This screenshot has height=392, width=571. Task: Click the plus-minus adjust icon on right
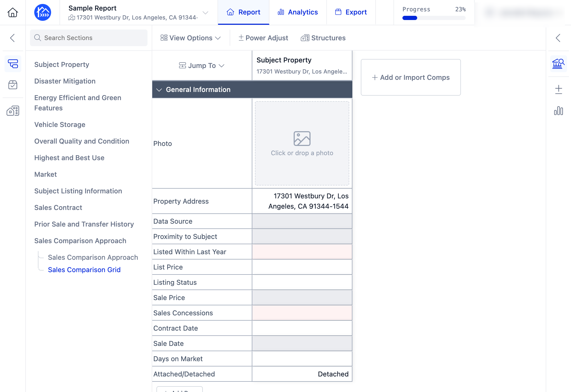click(x=558, y=90)
